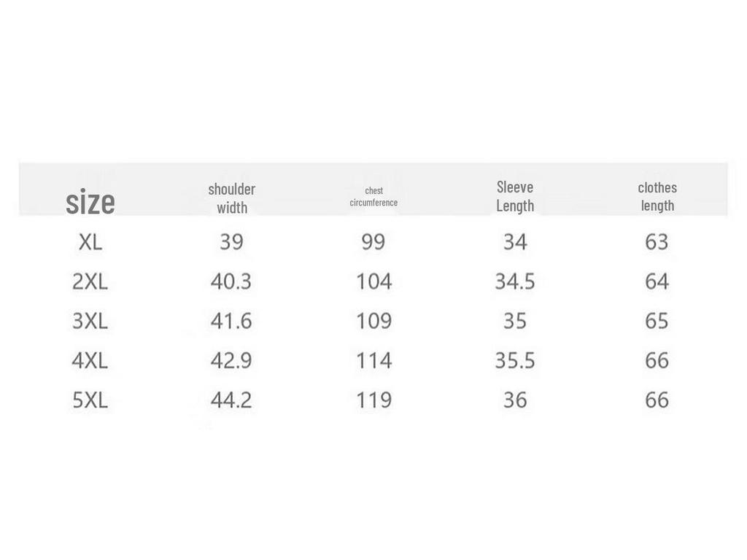The height and width of the screenshot is (560, 747).
Task: Select sleeve length value 34.5
Action: coord(515,281)
